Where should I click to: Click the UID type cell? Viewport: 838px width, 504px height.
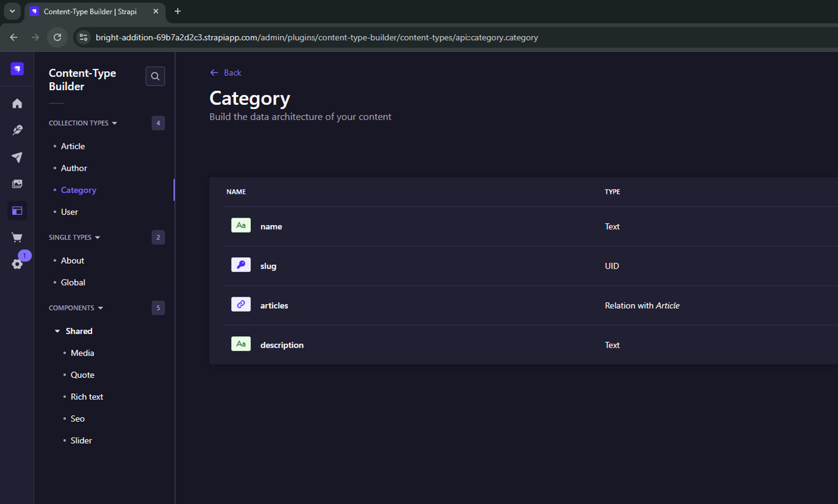tap(612, 266)
